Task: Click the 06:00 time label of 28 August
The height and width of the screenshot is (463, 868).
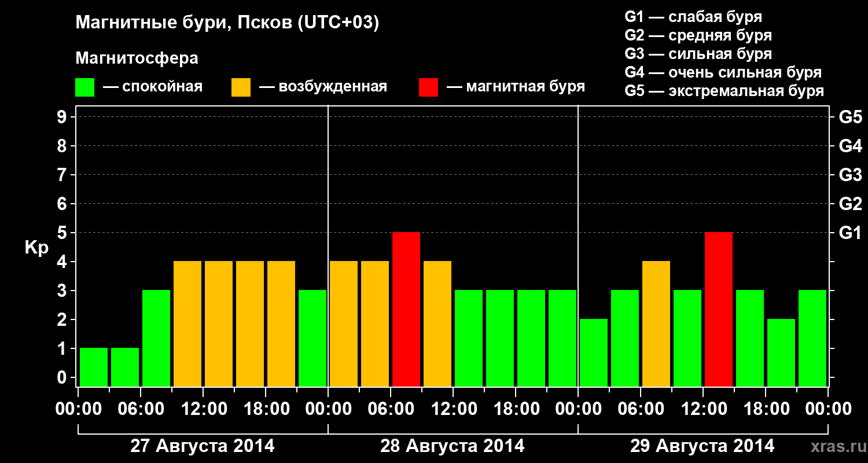Action: (x=391, y=409)
